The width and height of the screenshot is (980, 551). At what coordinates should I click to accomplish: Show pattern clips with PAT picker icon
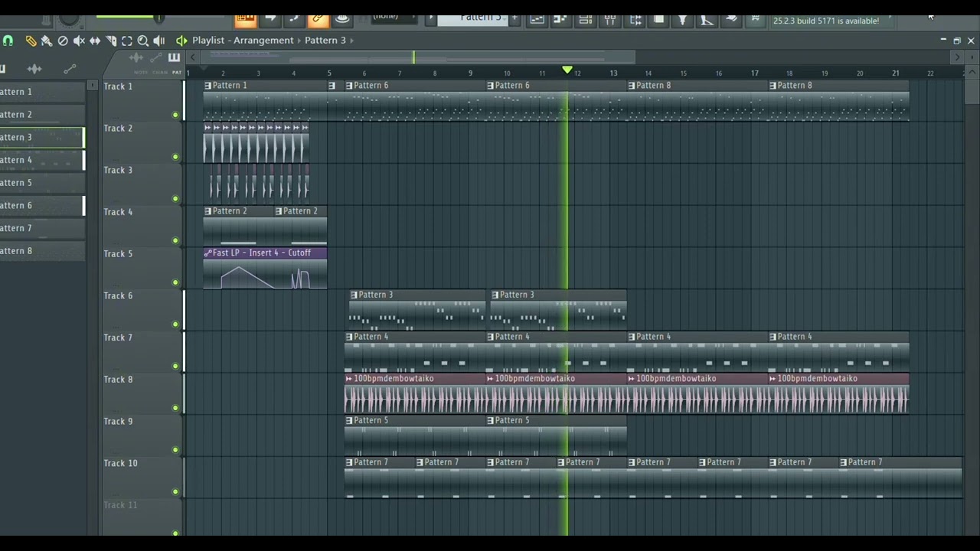click(x=177, y=72)
